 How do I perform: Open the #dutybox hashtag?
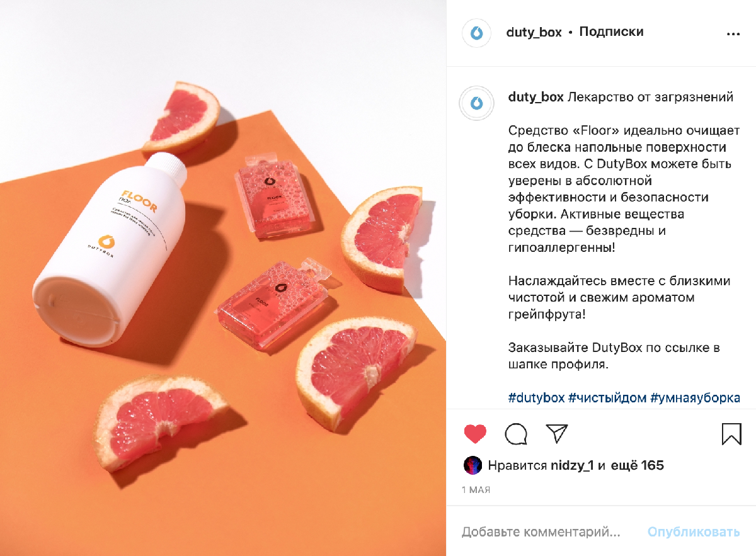[x=535, y=398]
